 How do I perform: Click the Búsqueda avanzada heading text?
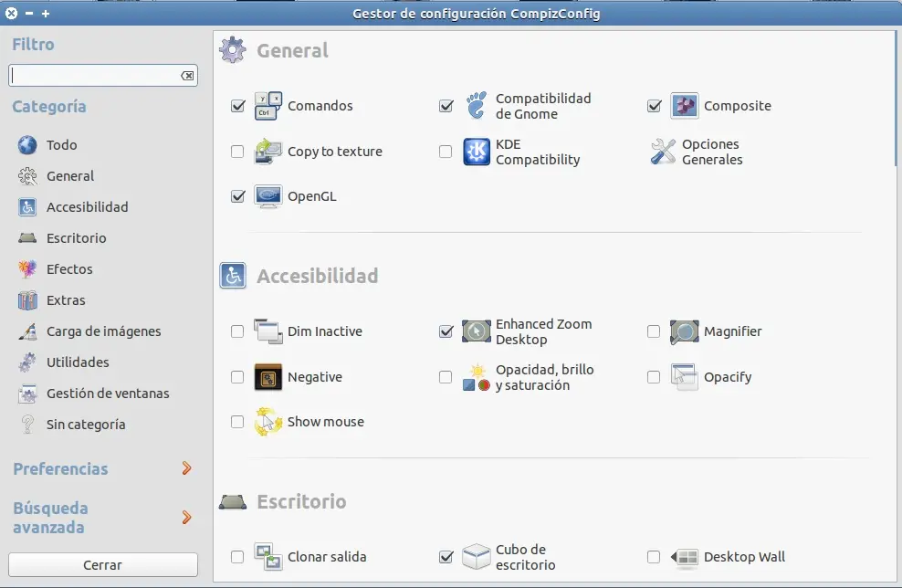pyautogui.click(x=50, y=518)
